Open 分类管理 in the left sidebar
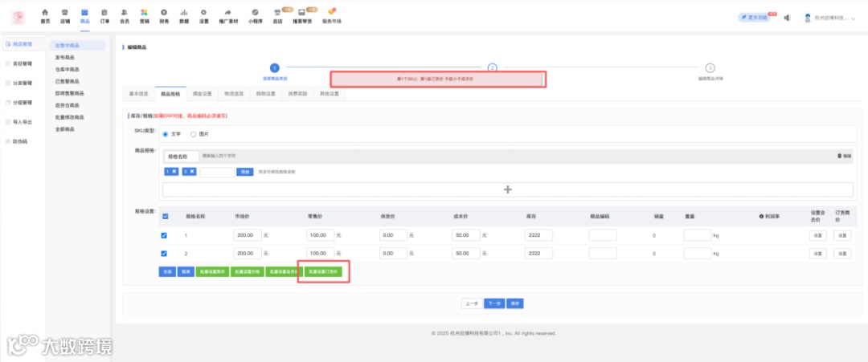868x362 pixels. tap(23, 83)
